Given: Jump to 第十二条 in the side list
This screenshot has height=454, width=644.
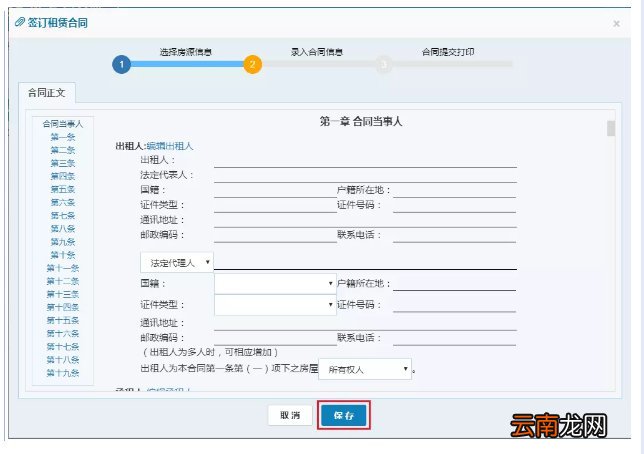Looking at the screenshot, I should (63, 281).
